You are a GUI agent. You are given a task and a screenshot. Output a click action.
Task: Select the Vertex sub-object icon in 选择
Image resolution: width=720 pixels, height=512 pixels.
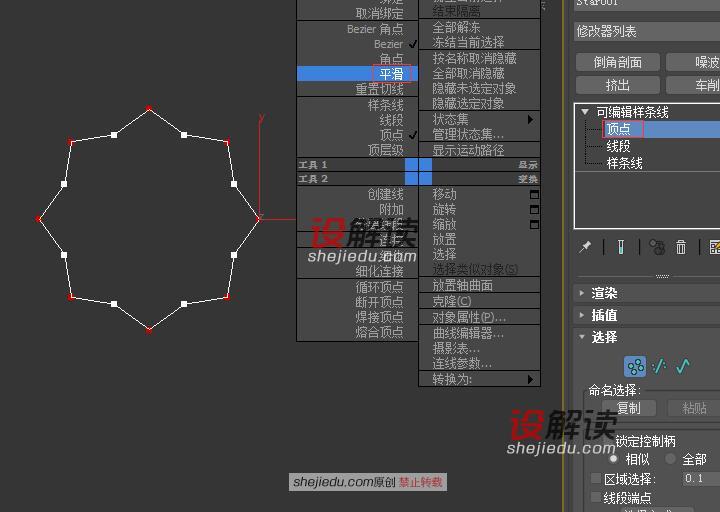point(635,366)
